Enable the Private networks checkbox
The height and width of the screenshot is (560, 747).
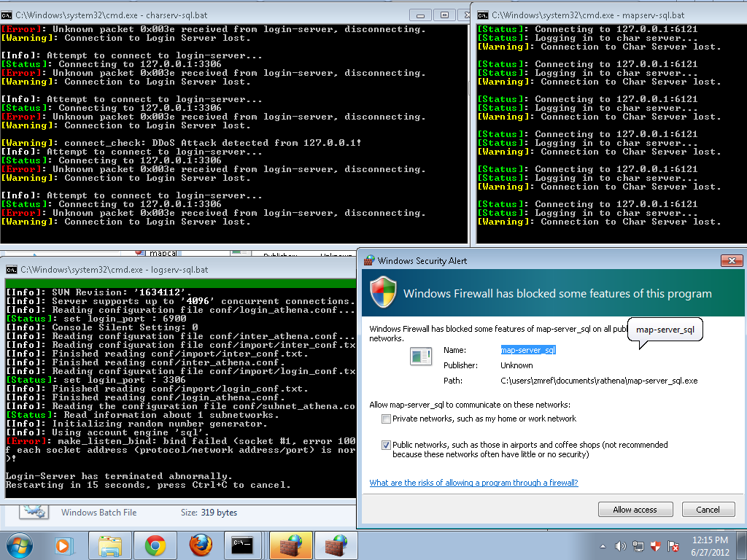(386, 419)
